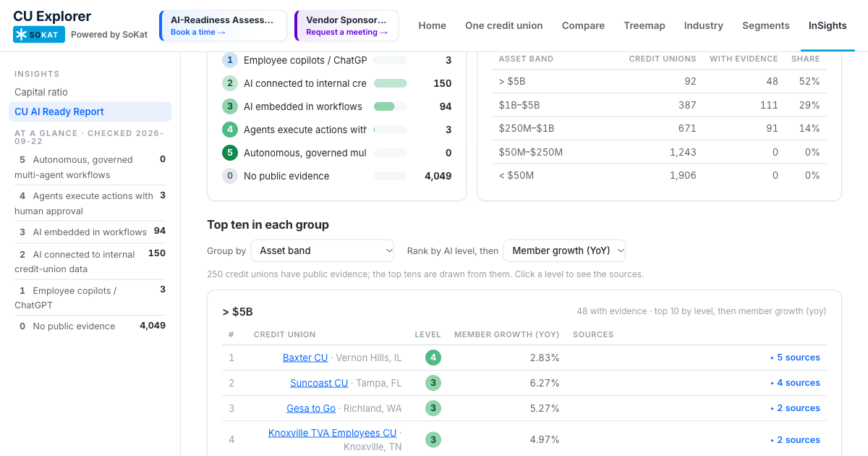868x456 pixels.
Task: Select CU AI Ready Report sidebar item
Action: 90,111
